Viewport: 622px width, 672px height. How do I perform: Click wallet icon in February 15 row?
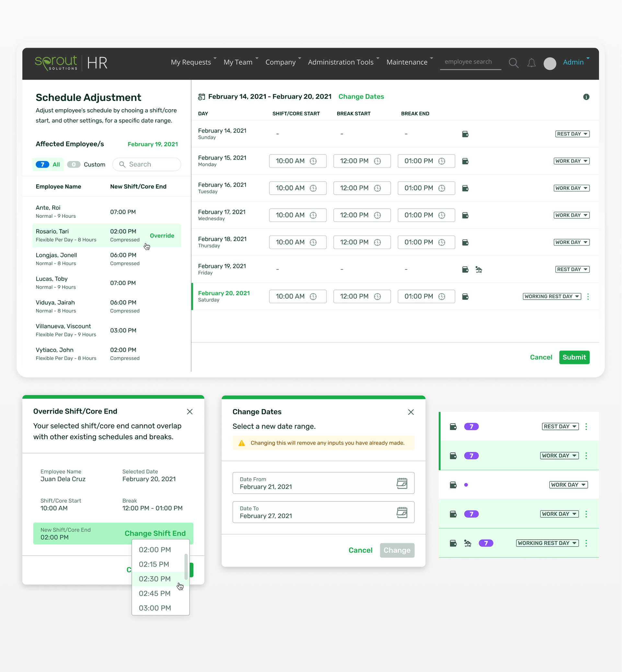[x=465, y=161]
